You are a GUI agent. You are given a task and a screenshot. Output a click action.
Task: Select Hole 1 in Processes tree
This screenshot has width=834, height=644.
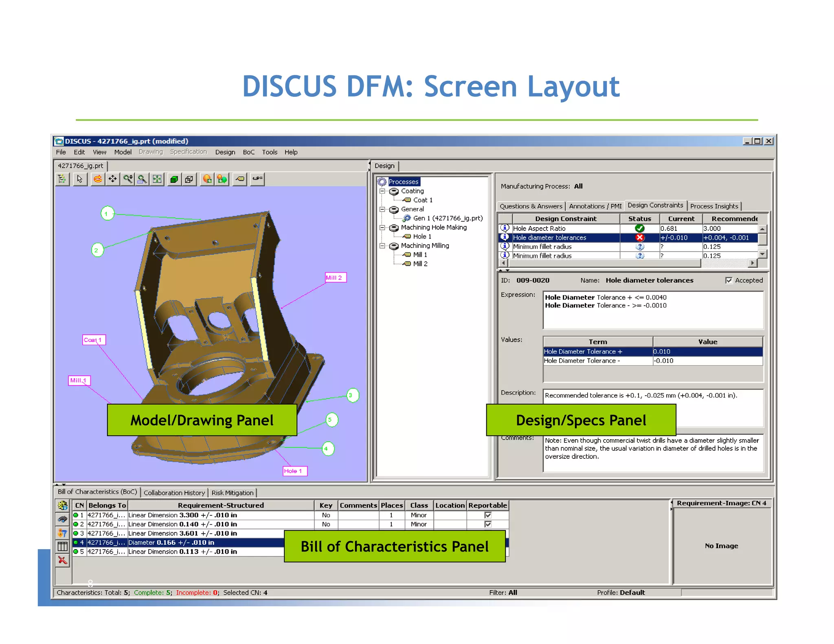pos(422,237)
